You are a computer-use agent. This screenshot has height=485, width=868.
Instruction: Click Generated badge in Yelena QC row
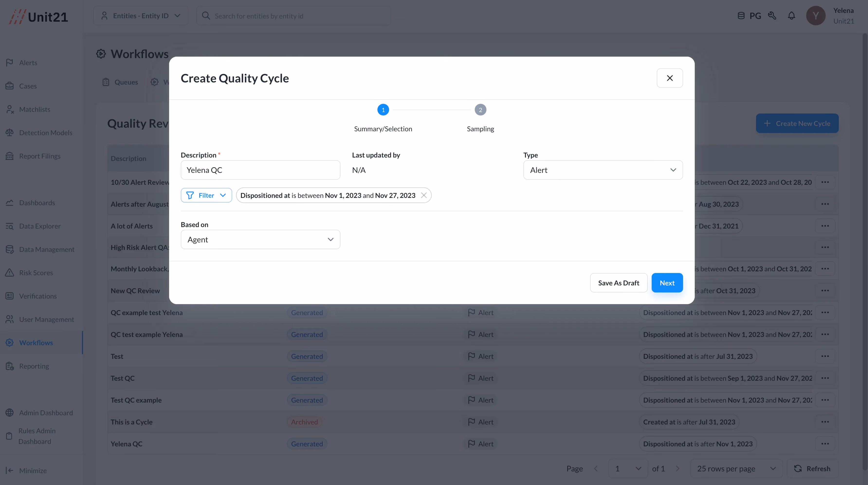[307, 444]
